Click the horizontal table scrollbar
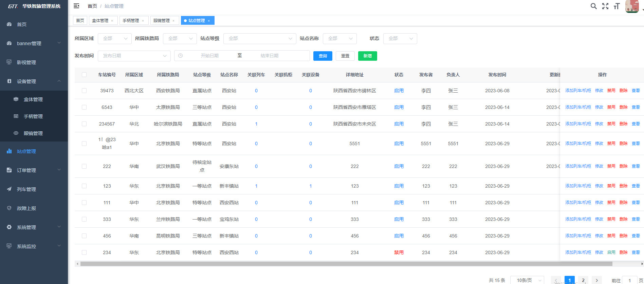This screenshot has height=284, width=644. (346, 264)
